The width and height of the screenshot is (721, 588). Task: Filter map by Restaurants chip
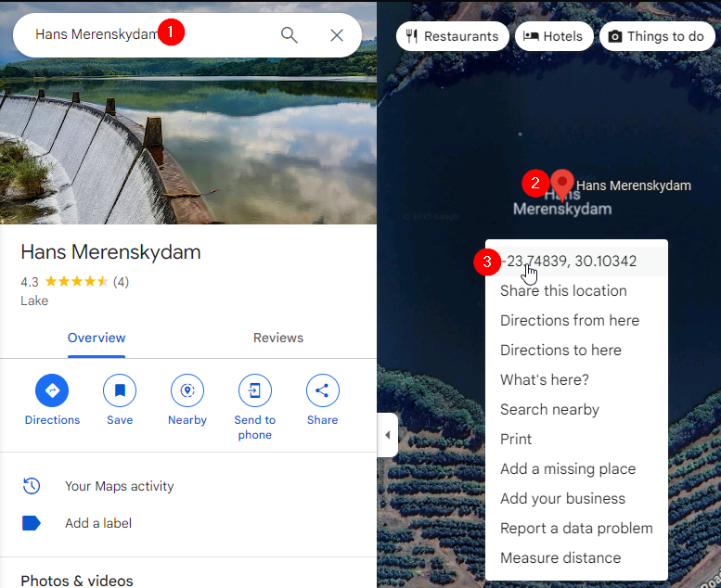pos(453,36)
